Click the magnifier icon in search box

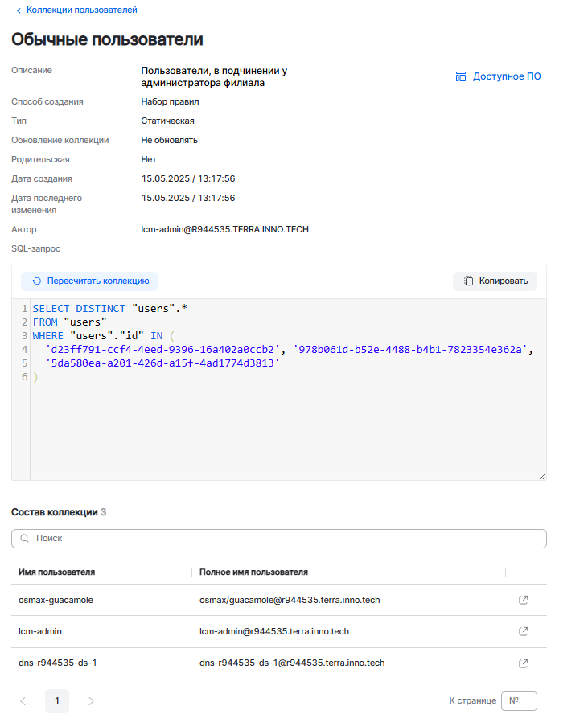[x=24, y=538]
